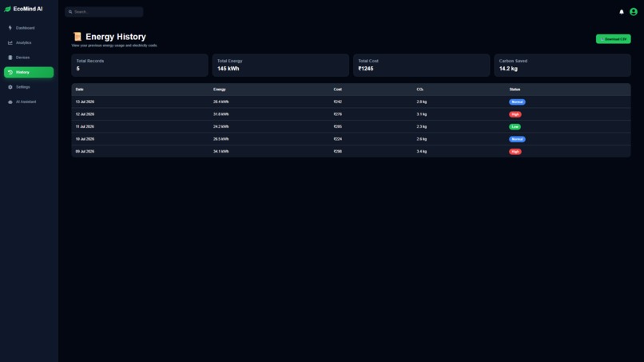This screenshot has width=644, height=362.
Task: Click the Energy column header
Action: [x=219, y=90]
